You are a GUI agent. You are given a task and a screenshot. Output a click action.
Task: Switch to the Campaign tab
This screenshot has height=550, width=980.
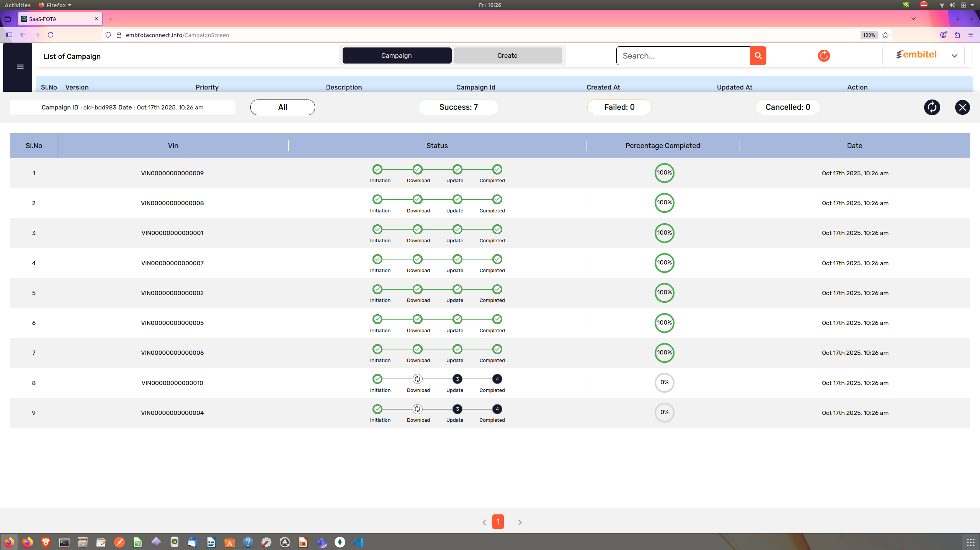(397, 55)
